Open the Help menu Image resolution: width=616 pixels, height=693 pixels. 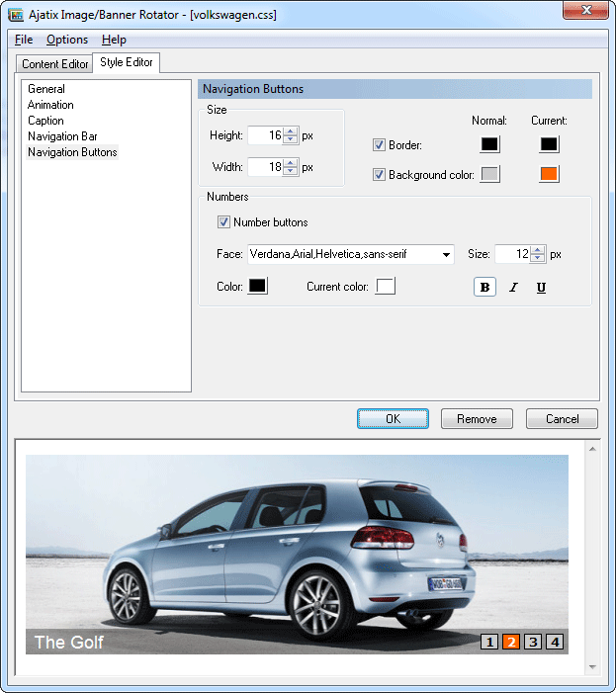click(114, 40)
